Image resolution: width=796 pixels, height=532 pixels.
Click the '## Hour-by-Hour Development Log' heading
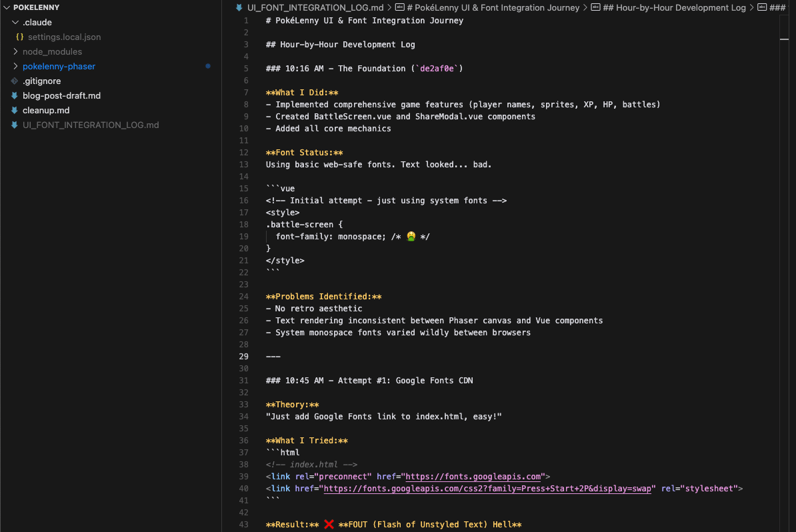(340, 45)
